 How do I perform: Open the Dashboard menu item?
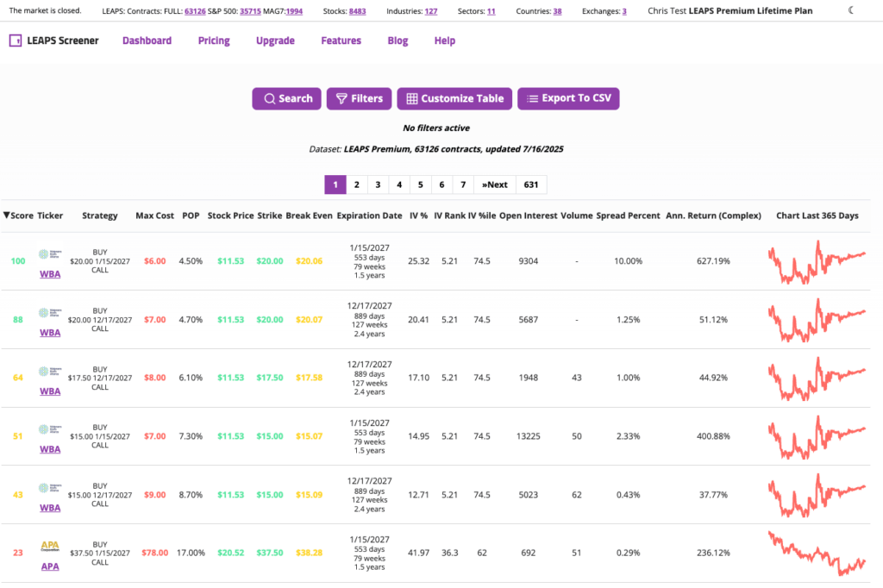click(x=147, y=41)
